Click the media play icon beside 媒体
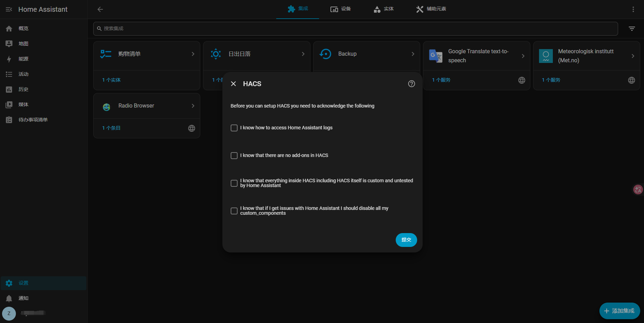The image size is (644, 323). point(9,104)
